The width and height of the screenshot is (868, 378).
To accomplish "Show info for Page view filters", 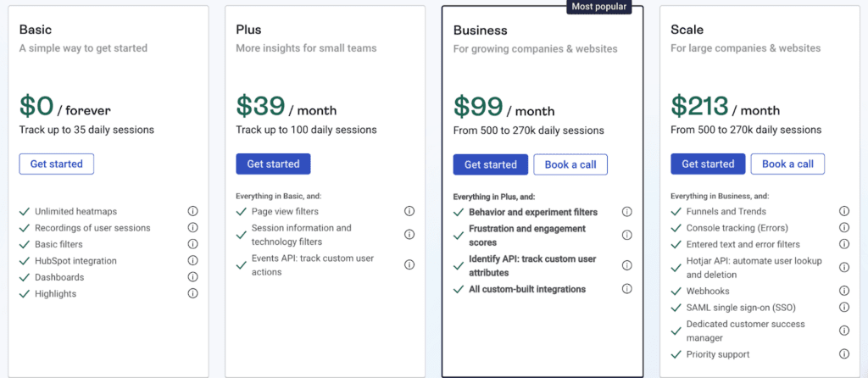I will pos(409,211).
